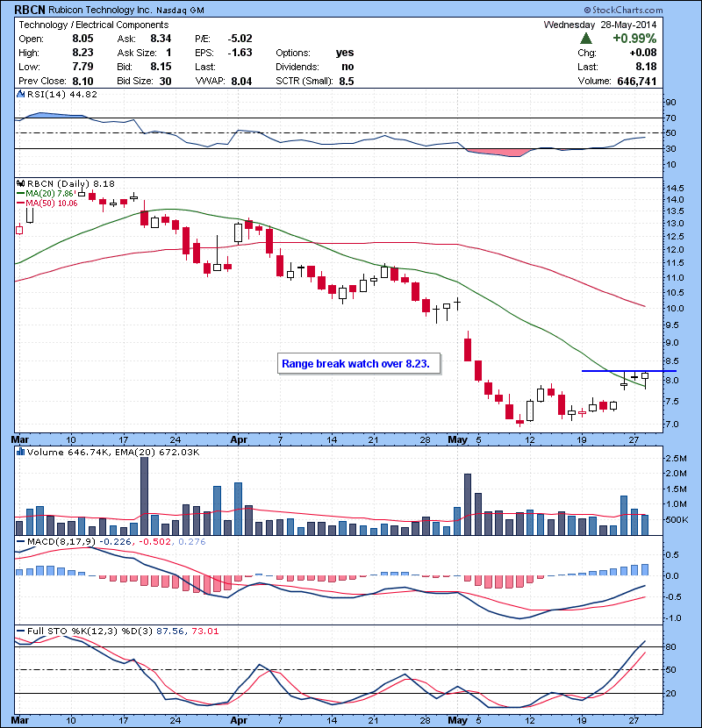This screenshot has width=702, height=728.
Task: Click the RSI value 44.82 label
Action: coord(83,95)
